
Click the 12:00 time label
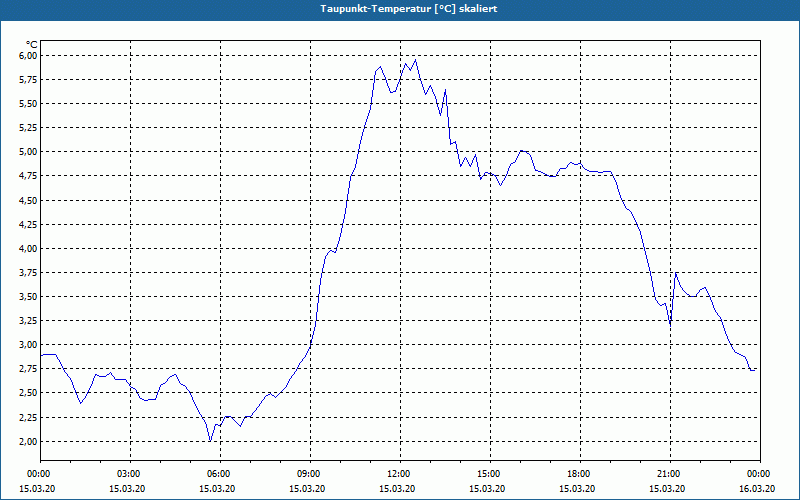pyautogui.click(x=400, y=474)
